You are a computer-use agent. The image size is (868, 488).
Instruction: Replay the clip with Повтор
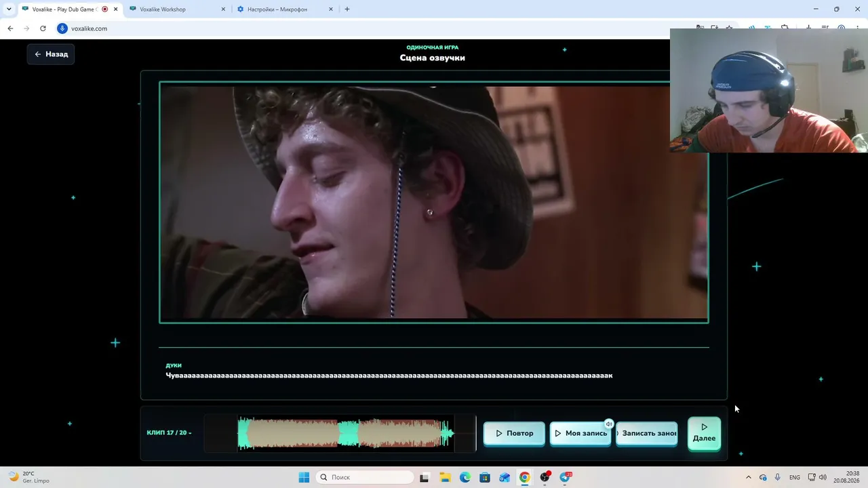coord(514,433)
